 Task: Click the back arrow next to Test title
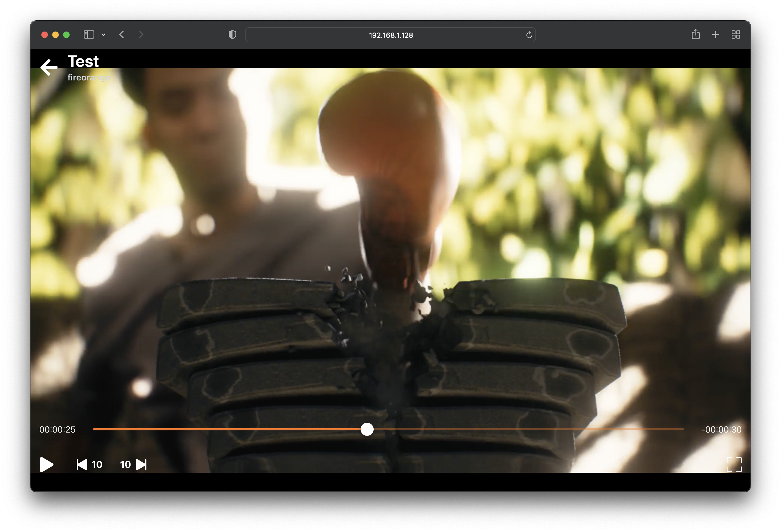[49, 67]
